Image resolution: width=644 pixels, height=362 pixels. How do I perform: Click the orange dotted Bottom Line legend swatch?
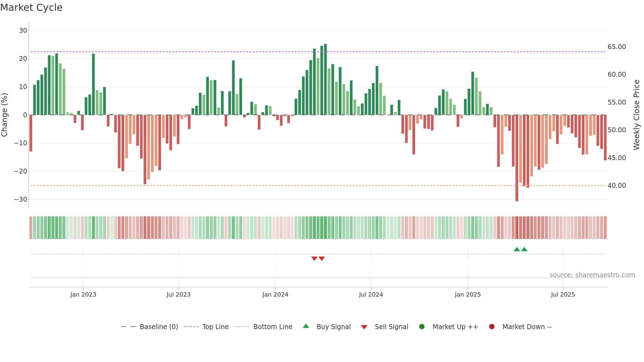tap(242, 327)
